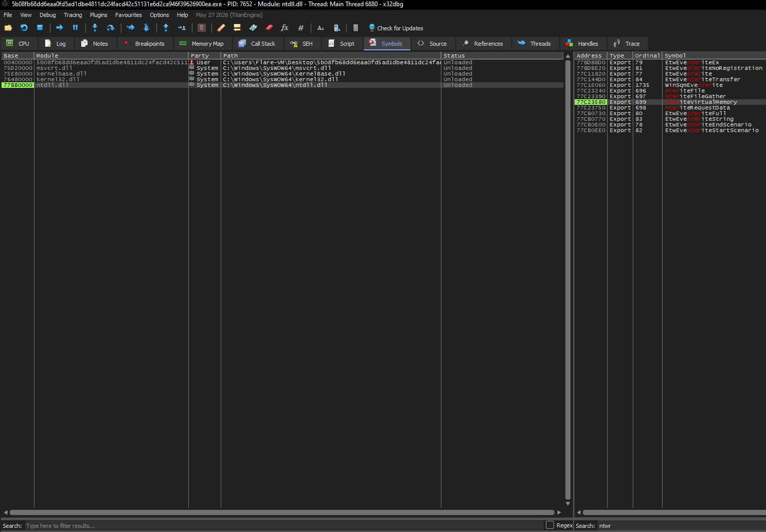The image size is (766, 532).
Task: Select the kernelbase.dll module row
Action: [x=281, y=74]
